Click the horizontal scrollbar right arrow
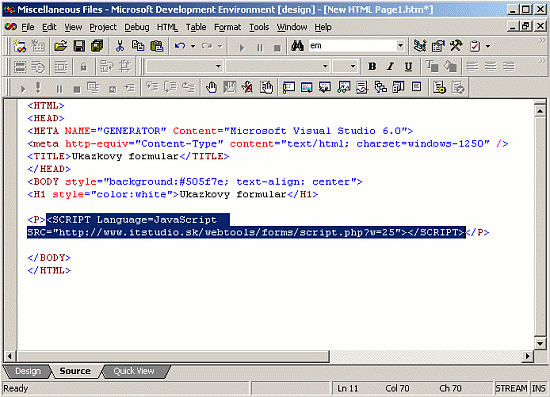Viewport: 550px width, 397px height. 527,356
